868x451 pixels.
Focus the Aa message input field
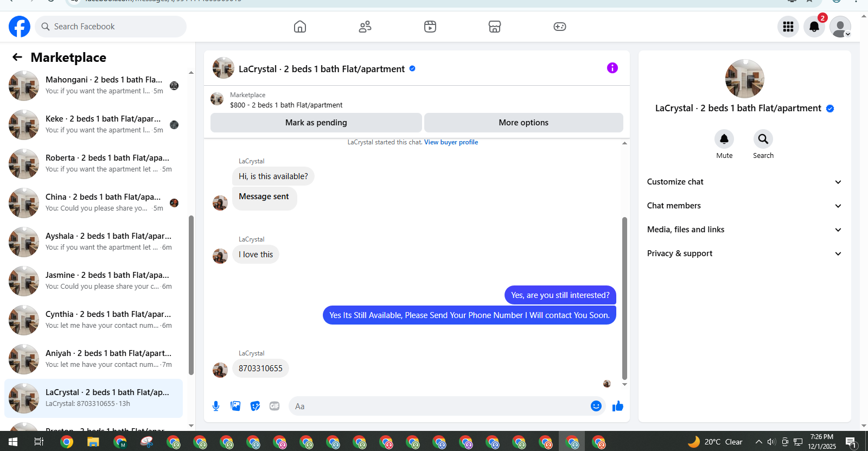click(439, 406)
